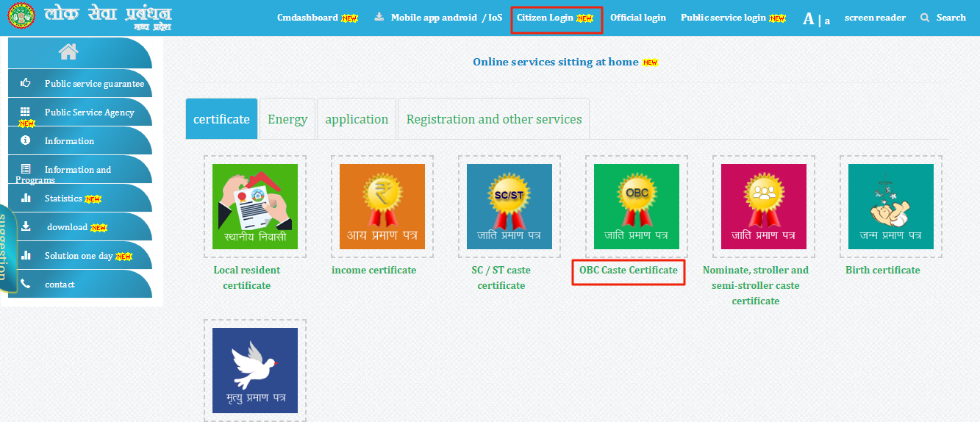Open the home icon in the sidebar
Viewport: 980px width, 422px height.
(68, 51)
